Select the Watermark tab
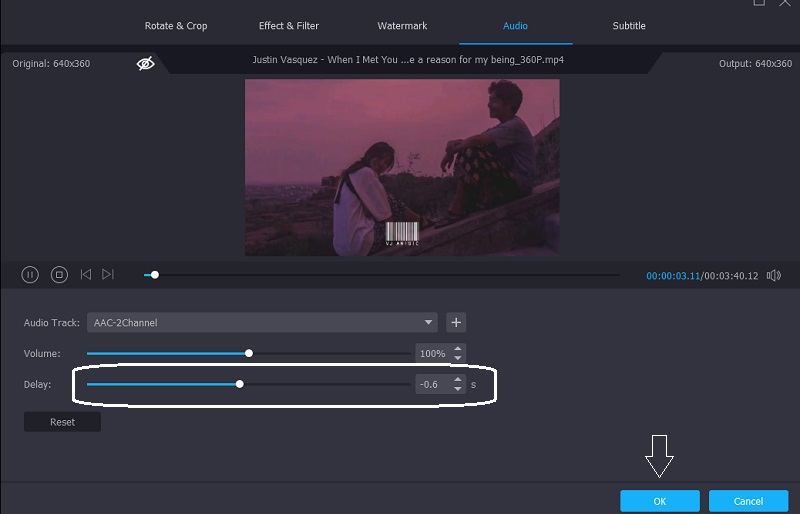The image size is (800, 514). tap(401, 26)
